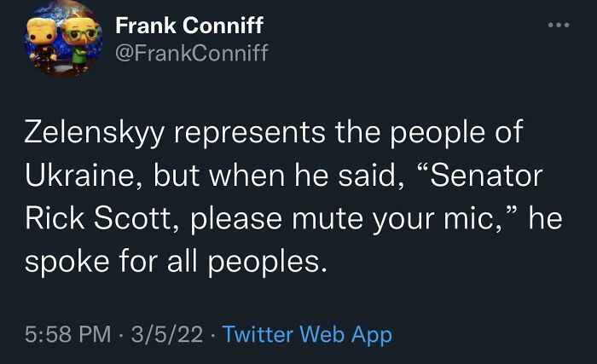The height and width of the screenshot is (364, 597).
Task: Click the green-shirted figure in the avatar
Action: [x=78, y=41]
